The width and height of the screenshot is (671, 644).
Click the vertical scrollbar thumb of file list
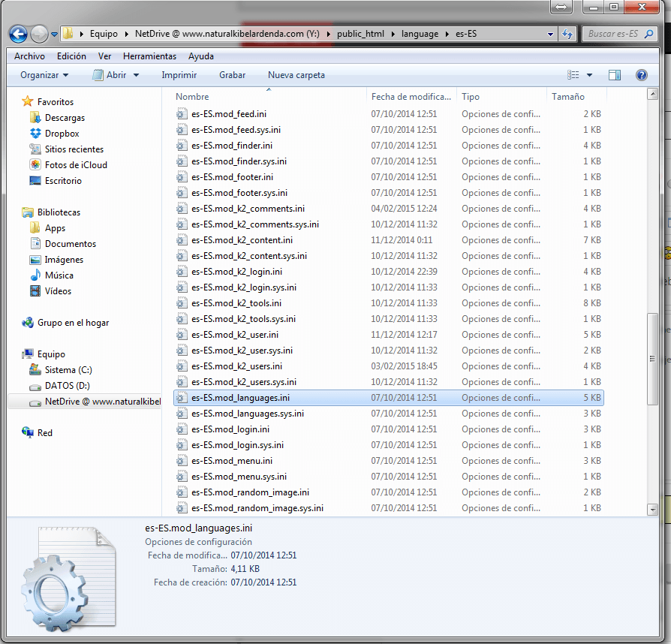point(652,359)
